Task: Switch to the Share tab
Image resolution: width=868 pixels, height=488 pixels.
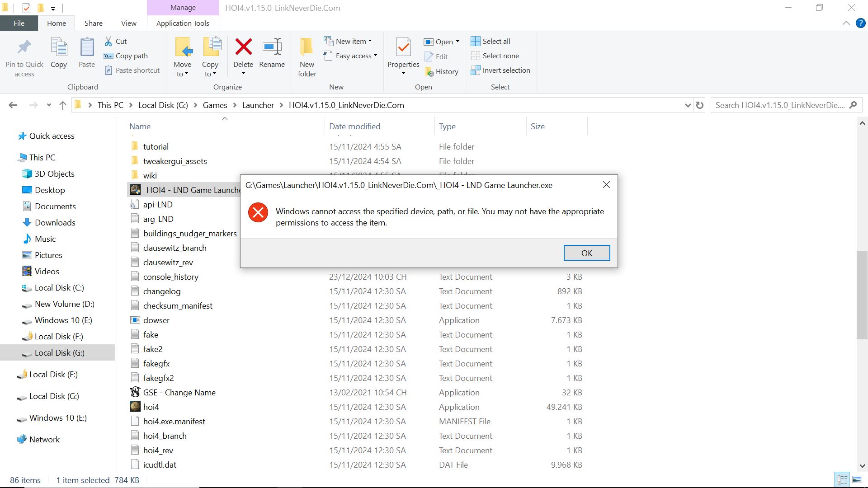Action: click(x=93, y=23)
